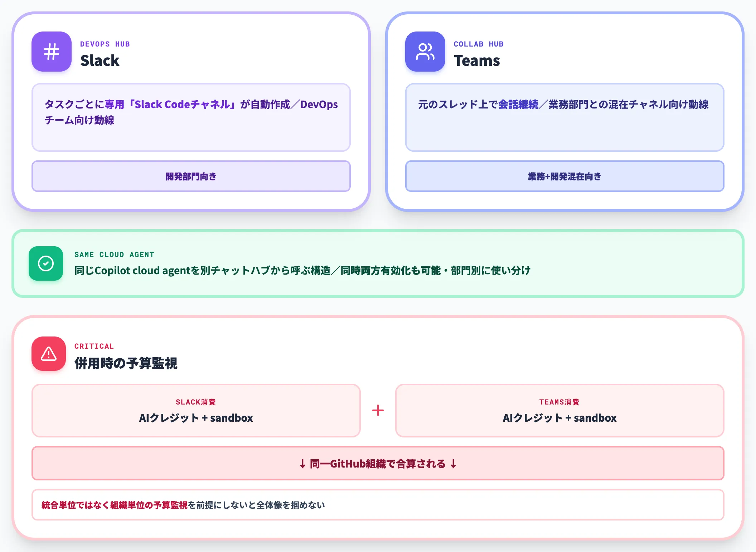This screenshot has width=756, height=552.
Task: Select the TEAMS消費 credit box
Action: click(x=560, y=411)
